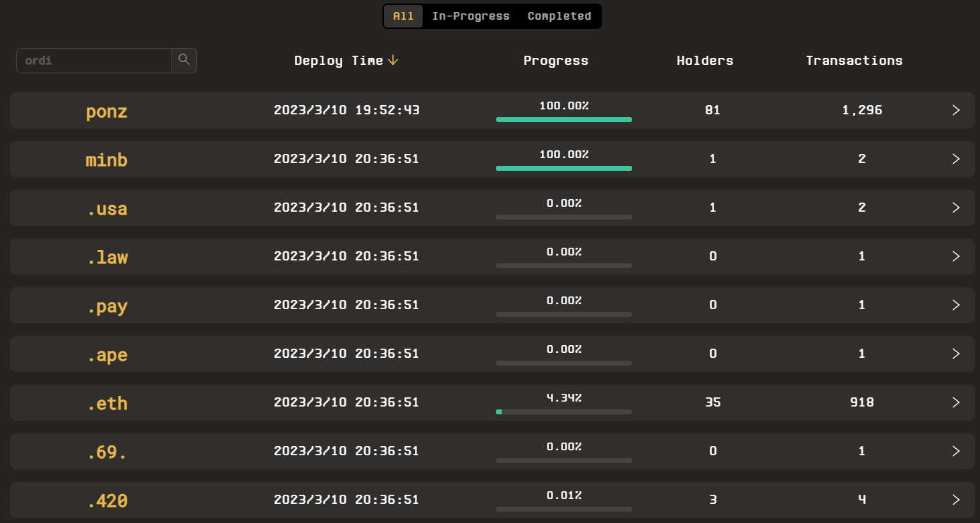Click the .eth progress bar

click(564, 411)
